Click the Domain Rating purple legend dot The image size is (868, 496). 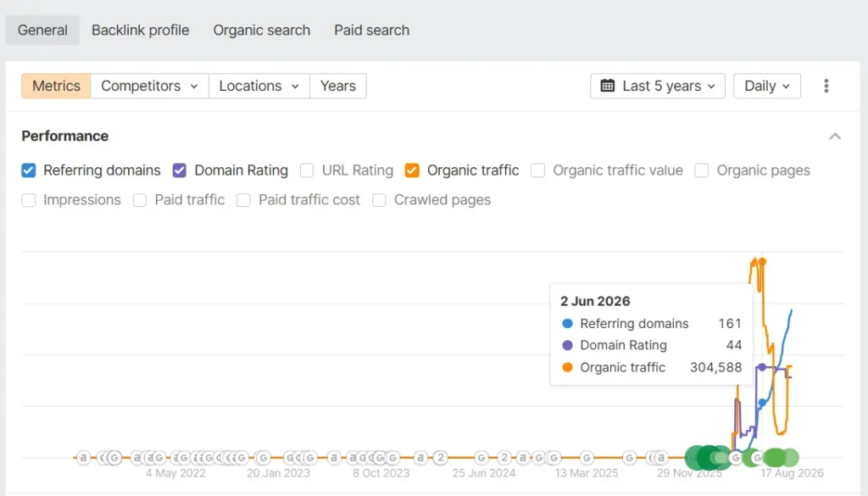[x=567, y=345]
